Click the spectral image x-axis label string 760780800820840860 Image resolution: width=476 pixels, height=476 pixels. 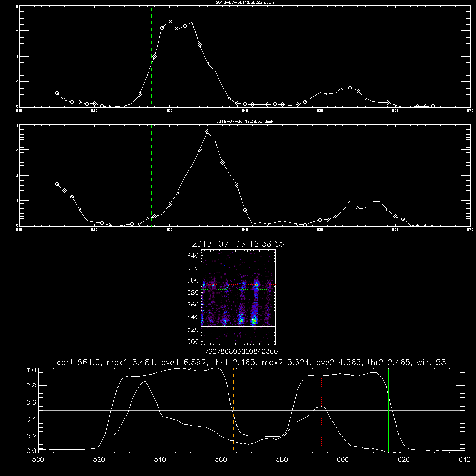coord(241,352)
